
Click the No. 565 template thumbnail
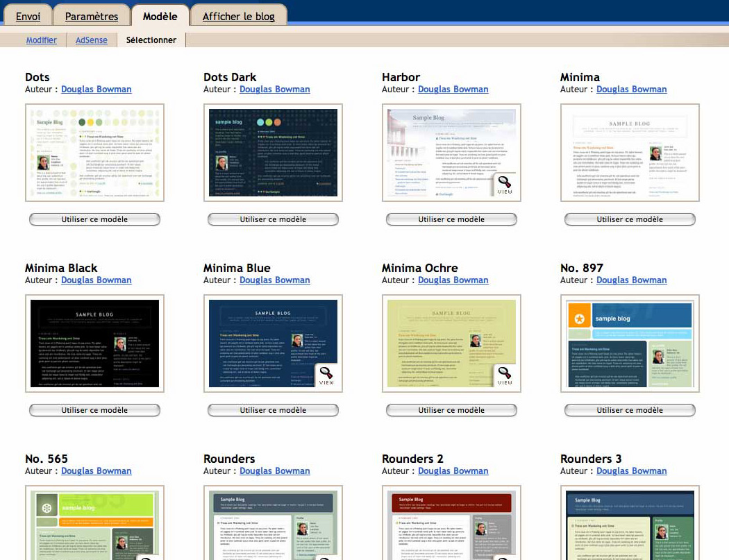coord(95,523)
